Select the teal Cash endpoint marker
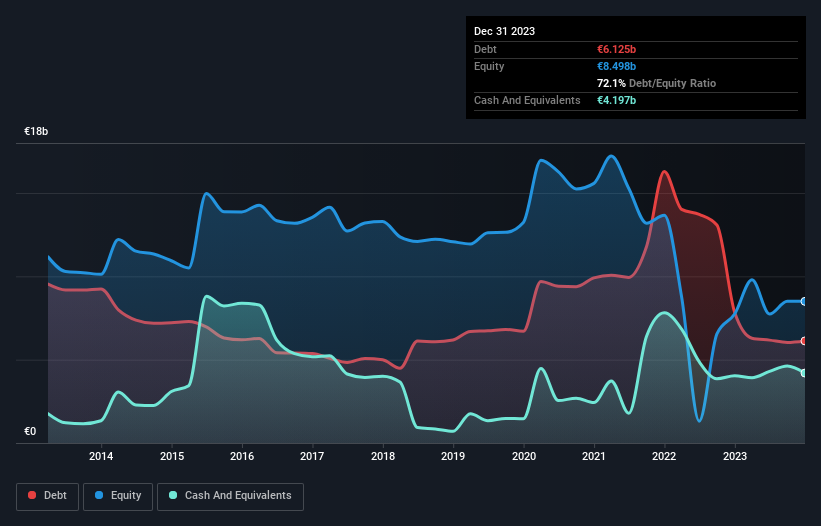The width and height of the screenshot is (821, 526). [x=804, y=373]
